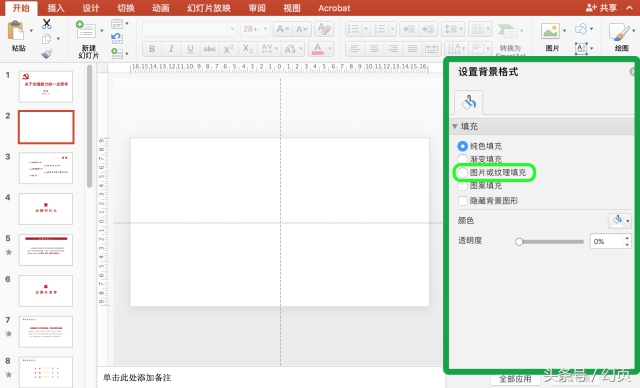Click the Font Color letter icon
The height and width of the screenshot is (388, 640).
pyautogui.click(x=318, y=49)
